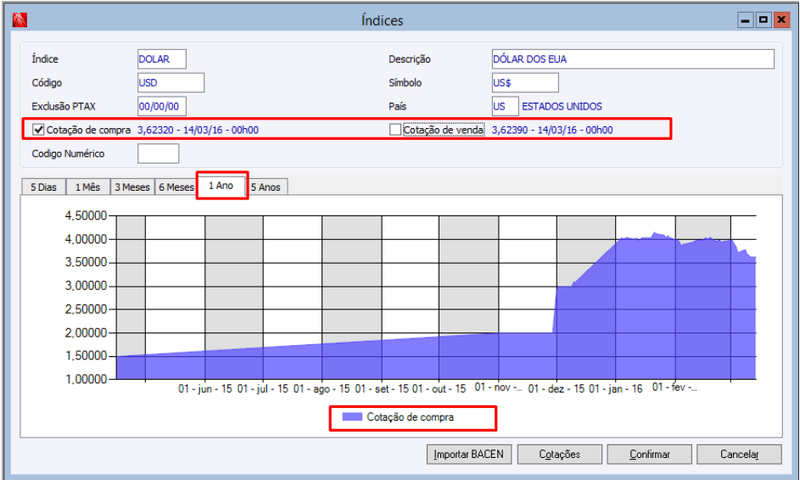
Task: Click the 4,50000 y-axis label
Action: click(86, 216)
